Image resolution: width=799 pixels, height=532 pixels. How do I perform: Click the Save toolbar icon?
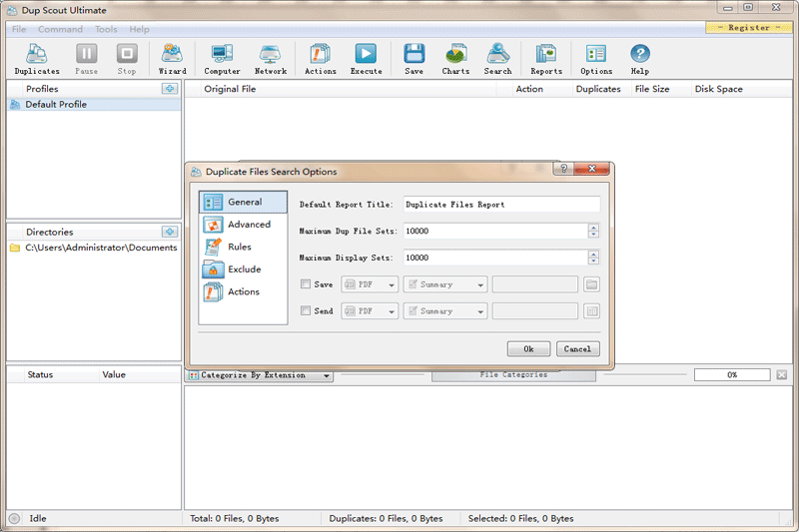[x=413, y=59]
